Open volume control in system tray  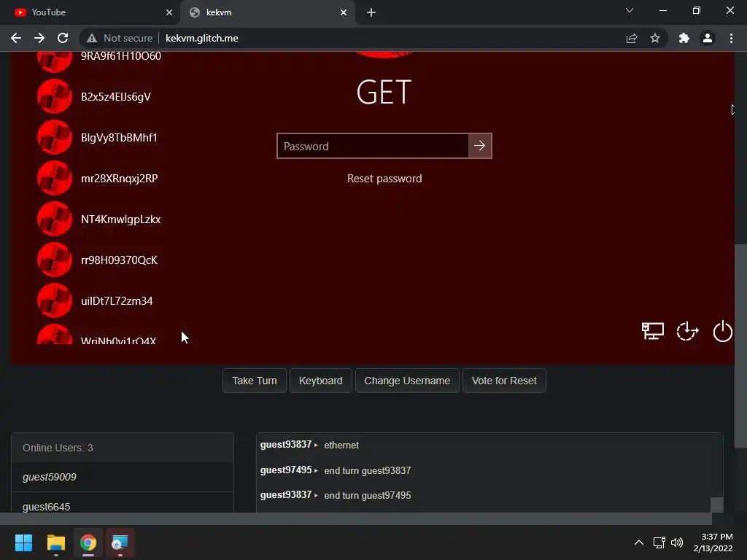click(x=677, y=542)
